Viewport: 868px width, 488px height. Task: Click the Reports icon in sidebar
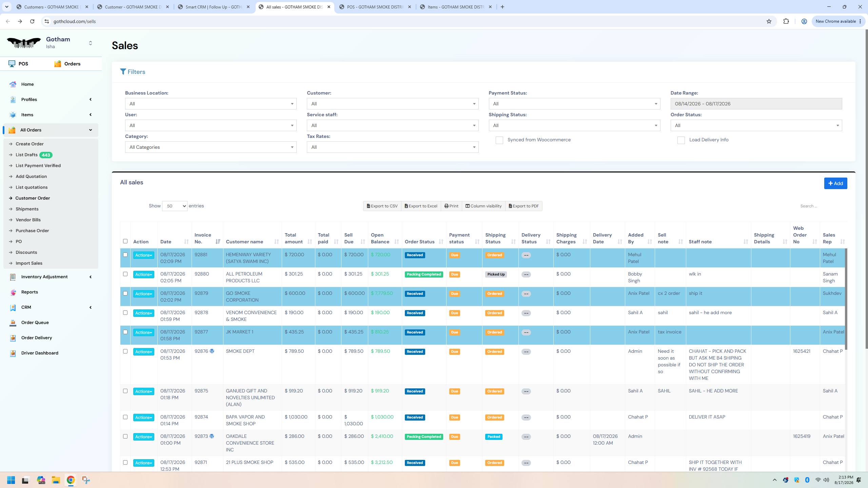click(13, 292)
